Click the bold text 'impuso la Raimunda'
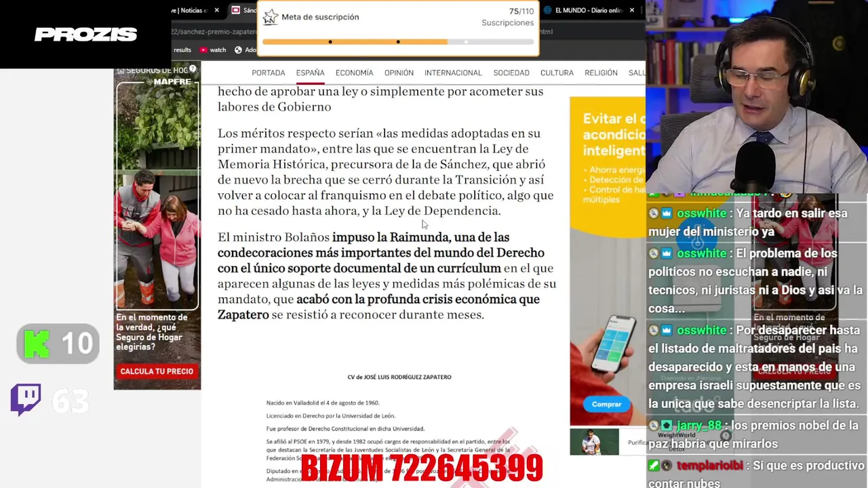 (x=391, y=237)
